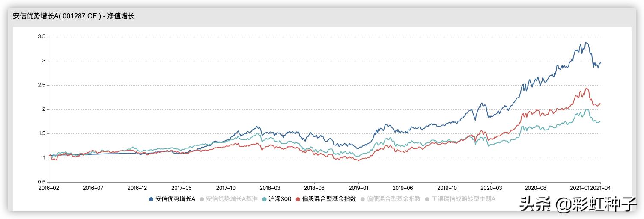
Task: Click the 2016-02 x-axis label
Action: click(x=49, y=188)
